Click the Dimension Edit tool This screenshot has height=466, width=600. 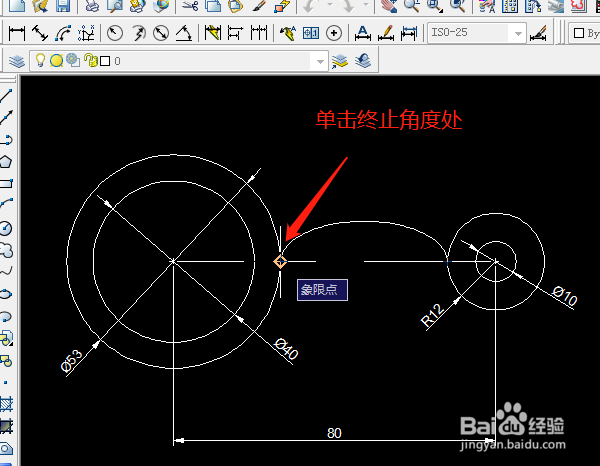[362, 33]
